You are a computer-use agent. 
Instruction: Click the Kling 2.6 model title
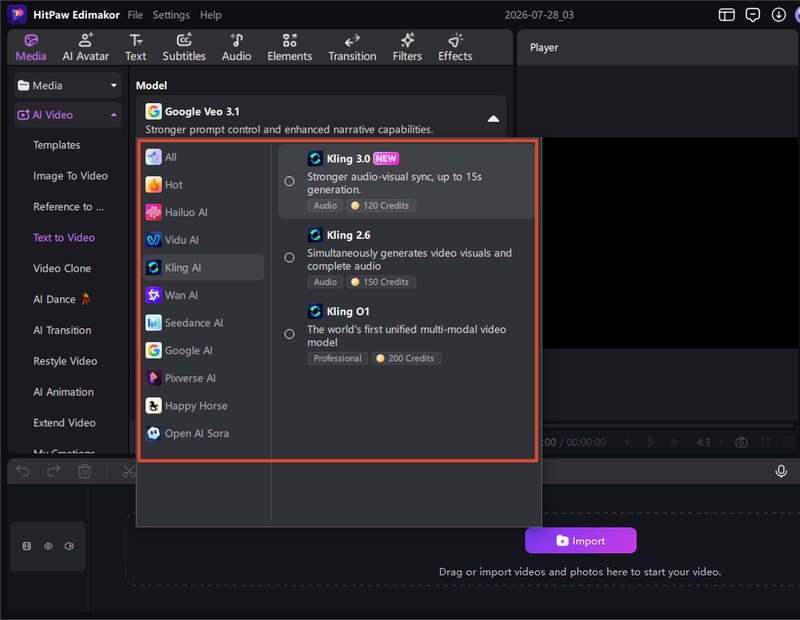click(348, 235)
